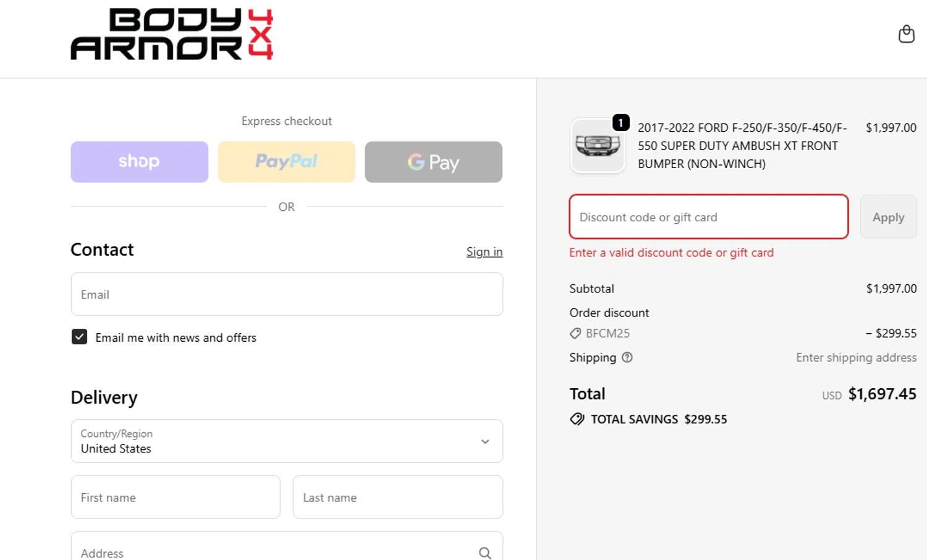
Task: Click the $1,697.45 total amount
Action: click(x=882, y=394)
